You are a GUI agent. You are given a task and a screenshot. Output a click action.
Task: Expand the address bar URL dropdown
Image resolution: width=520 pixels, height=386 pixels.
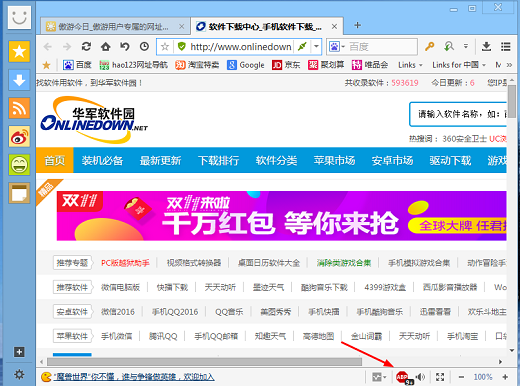316,46
